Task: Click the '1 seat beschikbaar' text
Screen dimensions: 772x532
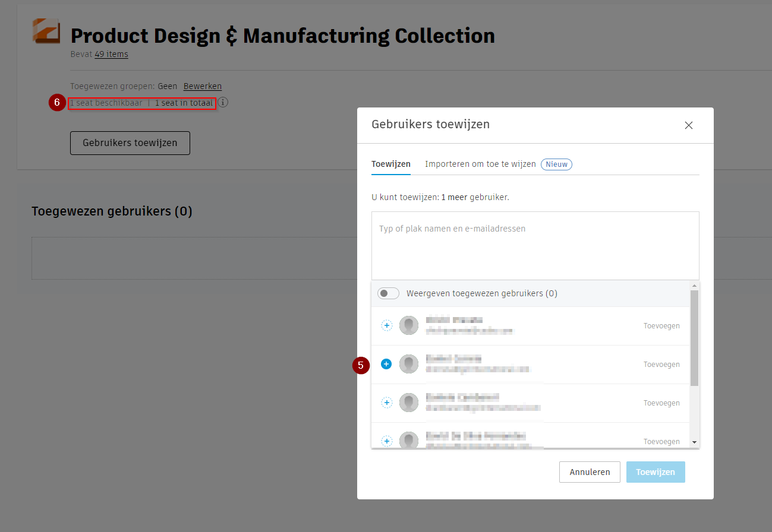Action: [x=106, y=103]
